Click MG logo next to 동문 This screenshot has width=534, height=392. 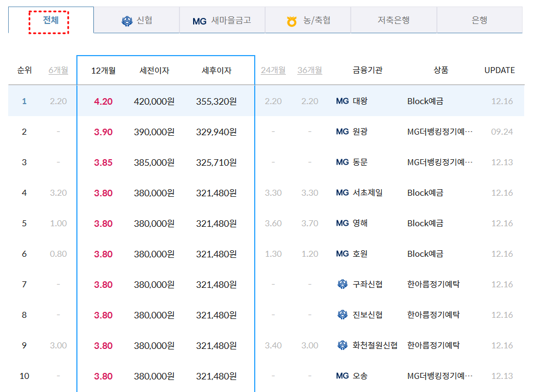[x=342, y=162]
